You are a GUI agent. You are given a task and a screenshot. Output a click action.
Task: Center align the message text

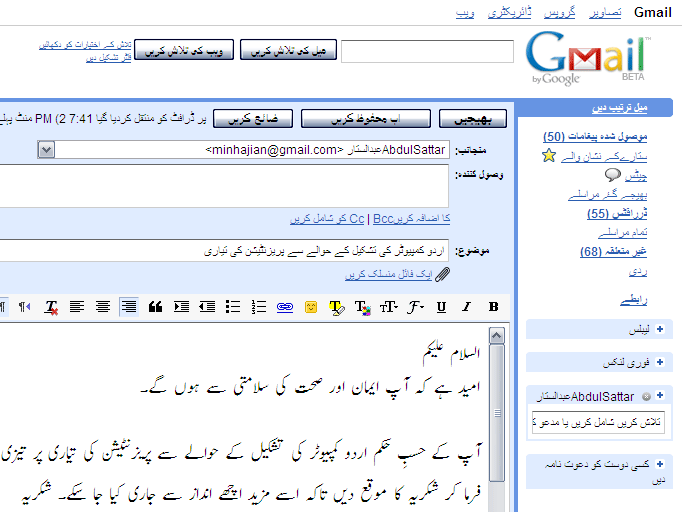coord(103,307)
